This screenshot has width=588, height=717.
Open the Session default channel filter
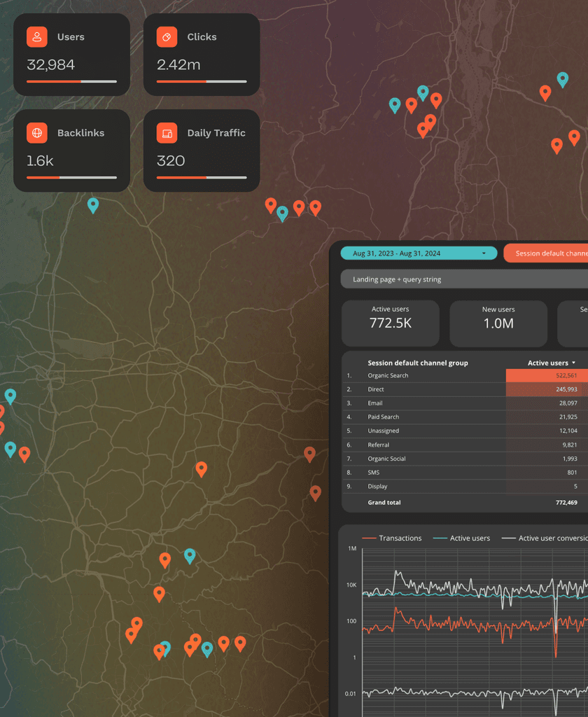545,253
